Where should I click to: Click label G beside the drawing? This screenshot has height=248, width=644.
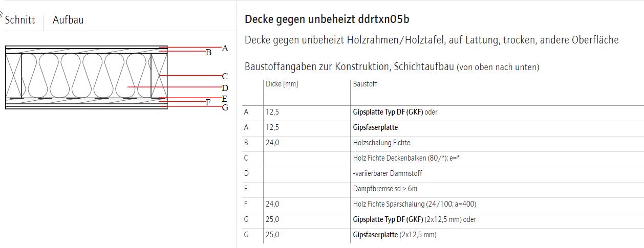coord(225,107)
